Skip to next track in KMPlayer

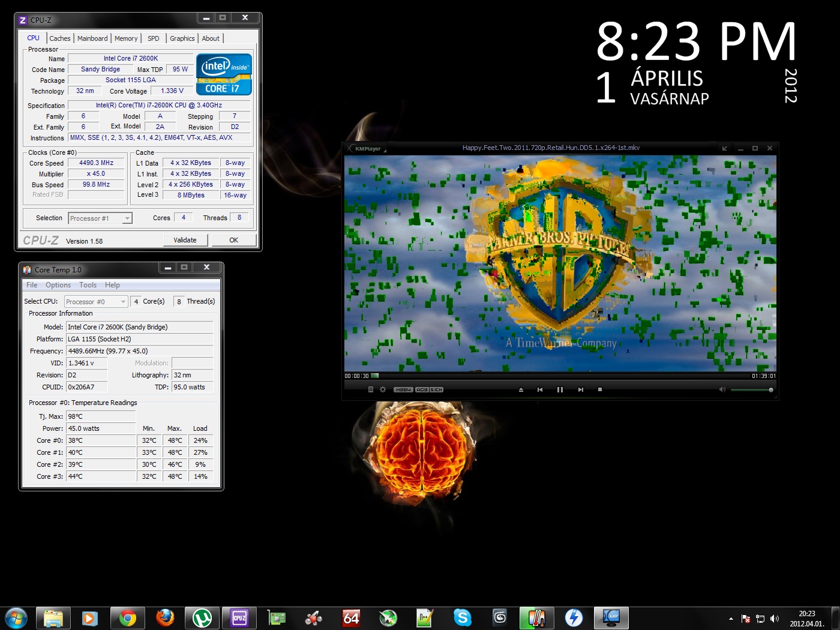click(x=580, y=389)
